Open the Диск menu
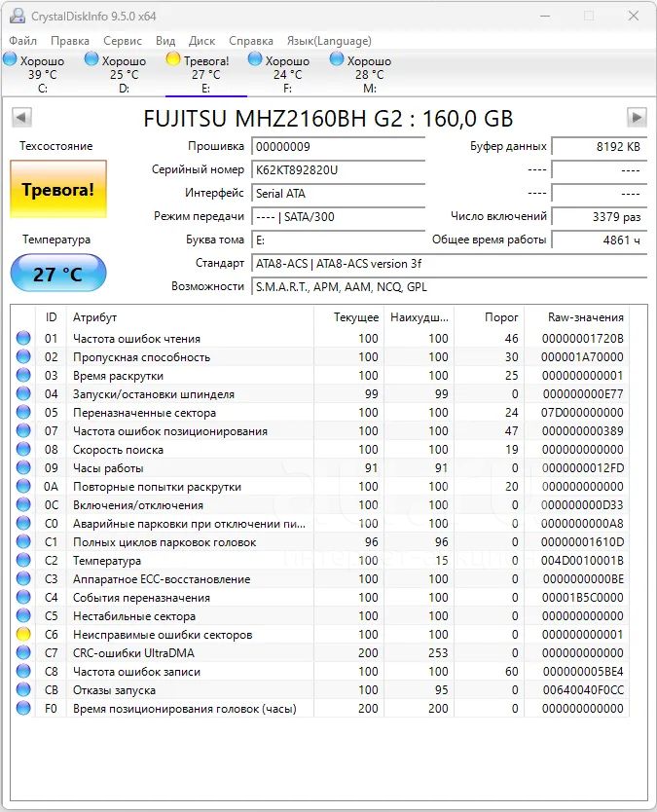Viewport: 657px width, 812px height. pyautogui.click(x=201, y=41)
